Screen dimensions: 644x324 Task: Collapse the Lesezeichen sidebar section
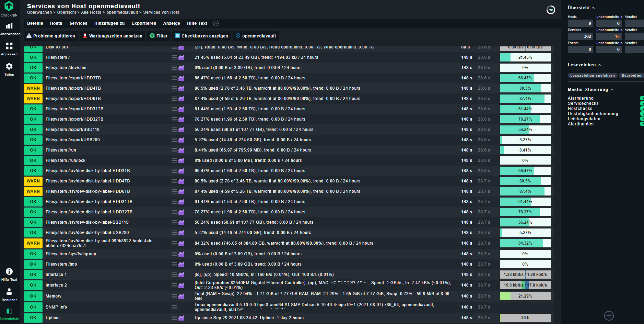pos(599,65)
